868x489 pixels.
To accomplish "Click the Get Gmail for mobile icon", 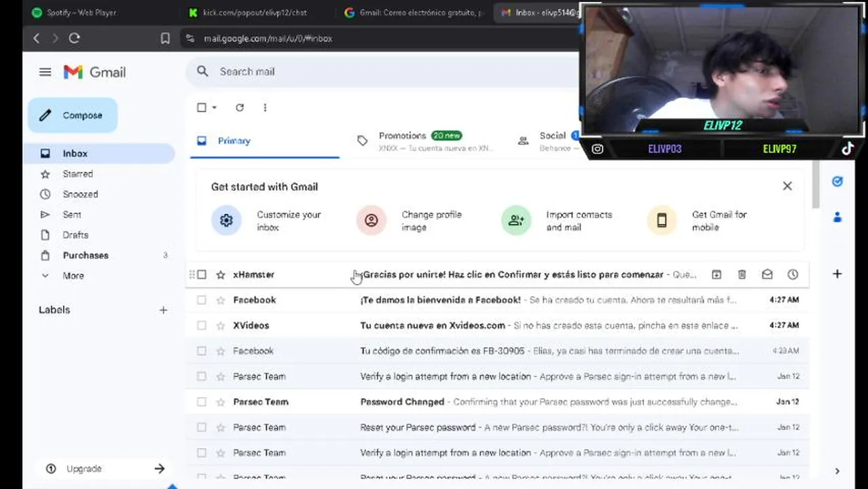I will coord(662,221).
